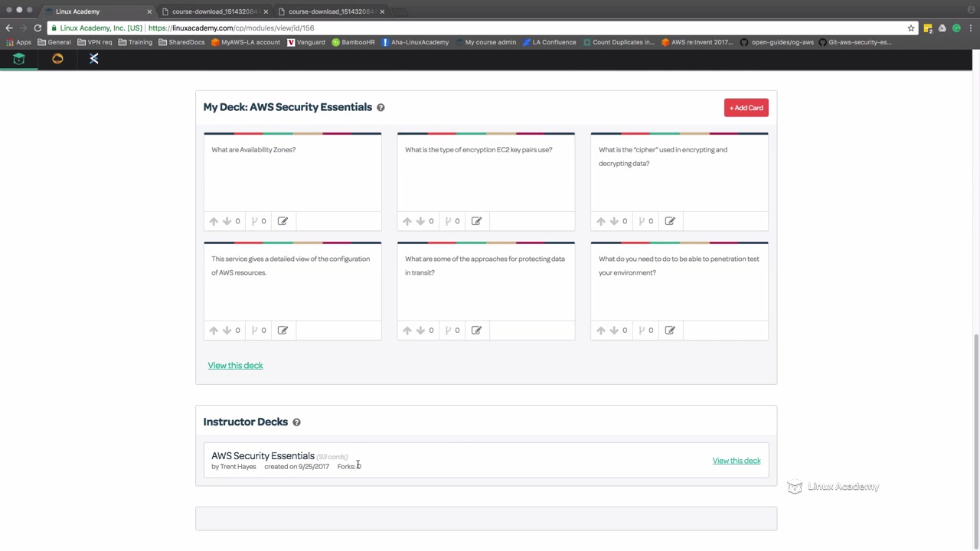Click the orange cloud icon in site header
The height and width of the screenshot is (551, 980).
(x=57, y=59)
